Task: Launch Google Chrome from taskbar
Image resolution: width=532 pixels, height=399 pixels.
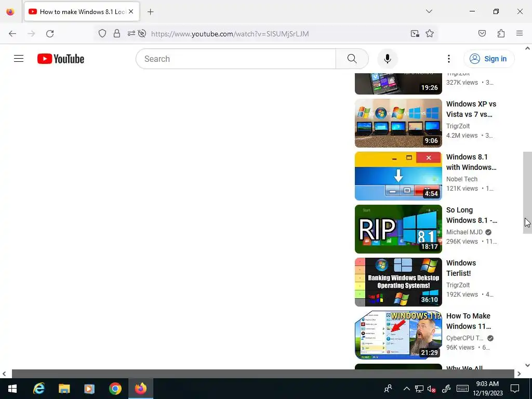Action: pos(115,389)
